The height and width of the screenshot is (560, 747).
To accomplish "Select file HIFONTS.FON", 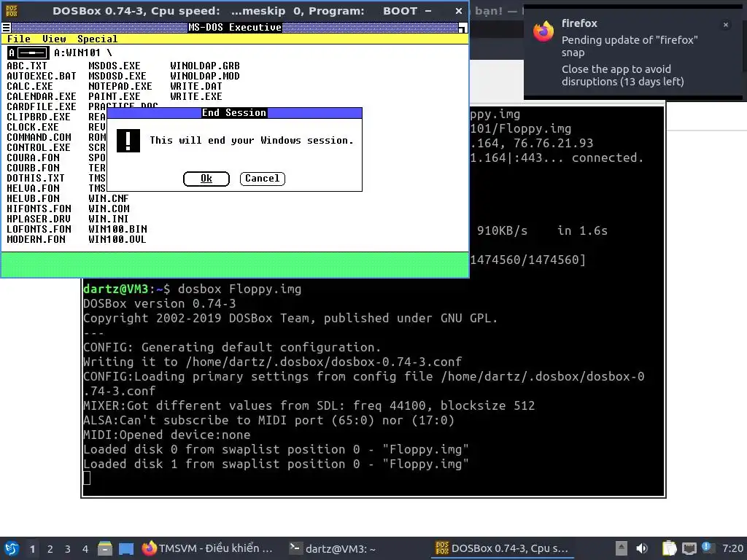I will tap(39, 209).
